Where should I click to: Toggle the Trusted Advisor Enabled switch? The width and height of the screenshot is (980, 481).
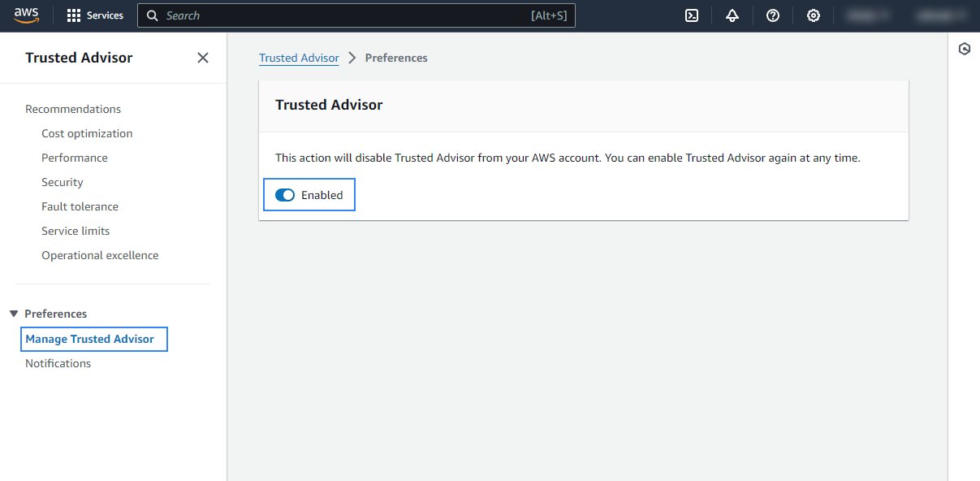click(285, 195)
